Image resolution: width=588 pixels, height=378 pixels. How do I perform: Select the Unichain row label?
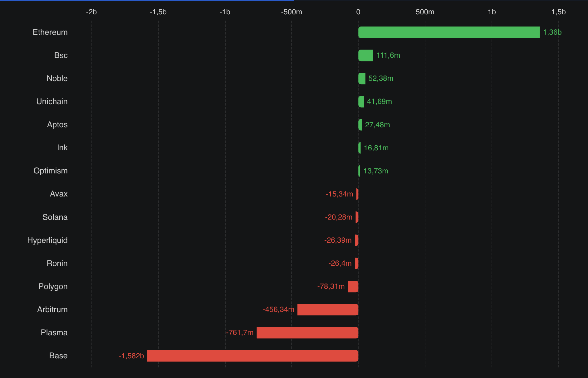pos(52,102)
